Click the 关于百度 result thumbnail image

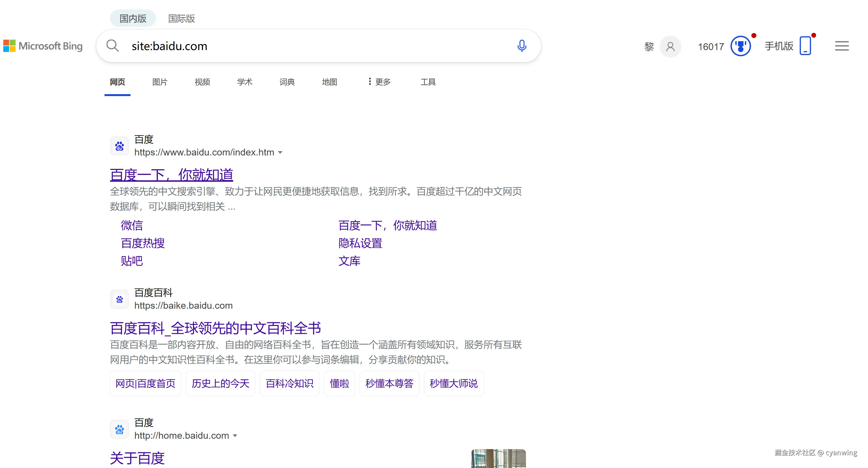[x=498, y=458]
